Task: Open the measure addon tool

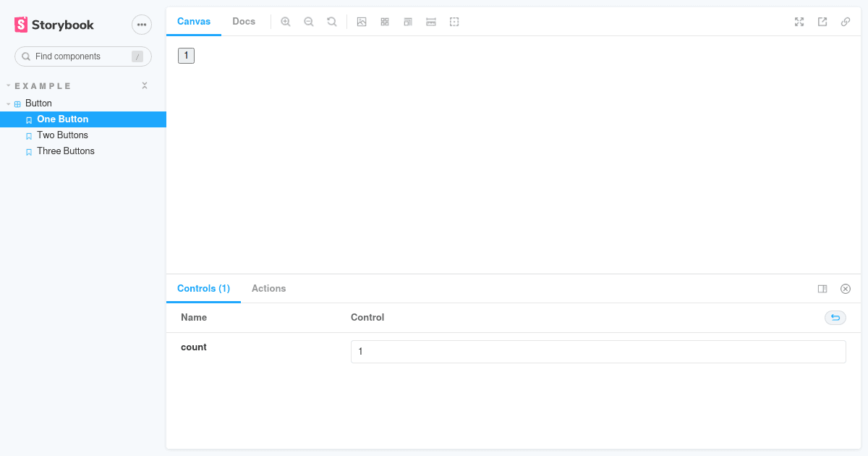Action: pos(430,22)
